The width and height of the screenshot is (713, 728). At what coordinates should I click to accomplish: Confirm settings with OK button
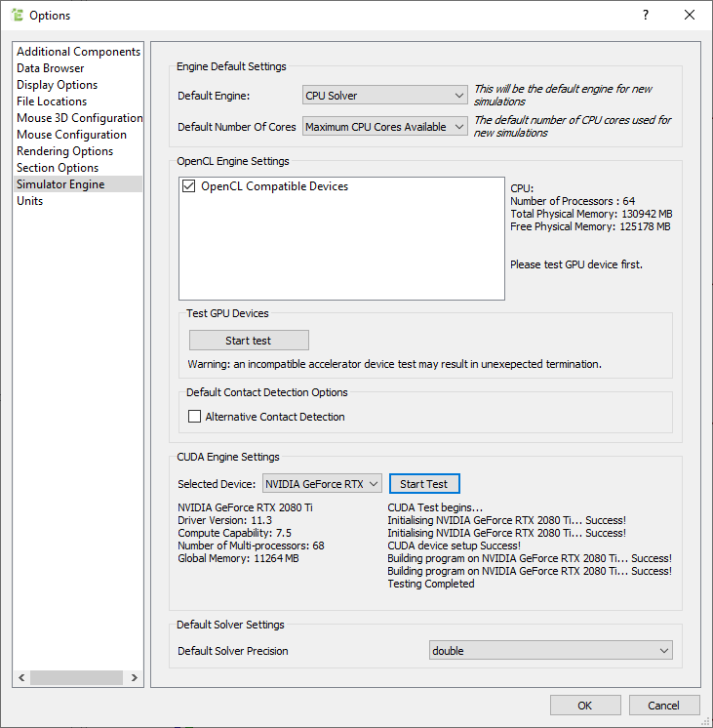[585, 706]
